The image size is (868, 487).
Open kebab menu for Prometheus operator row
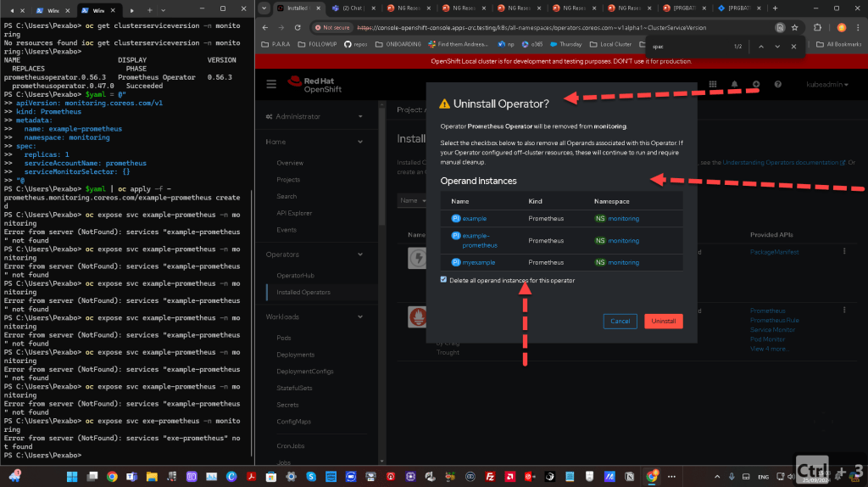[844, 311]
